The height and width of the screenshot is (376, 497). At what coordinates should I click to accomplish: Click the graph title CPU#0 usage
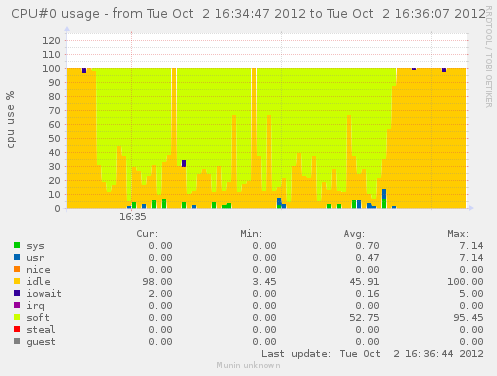tap(55, 14)
